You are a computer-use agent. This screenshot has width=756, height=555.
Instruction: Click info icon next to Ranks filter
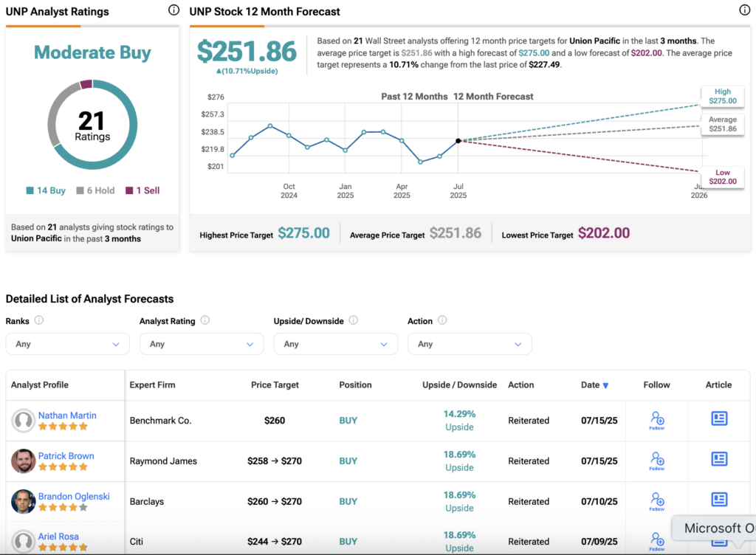pyautogui.click(x=39, y=320)
